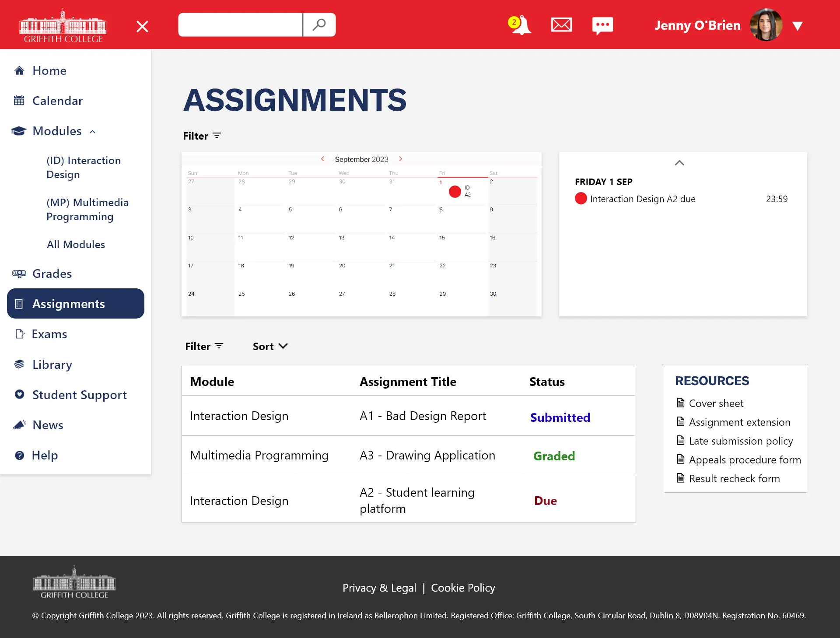Open the mail envelope icon
Viewport: 840px width, 638px height.
(x=561, y=25)
